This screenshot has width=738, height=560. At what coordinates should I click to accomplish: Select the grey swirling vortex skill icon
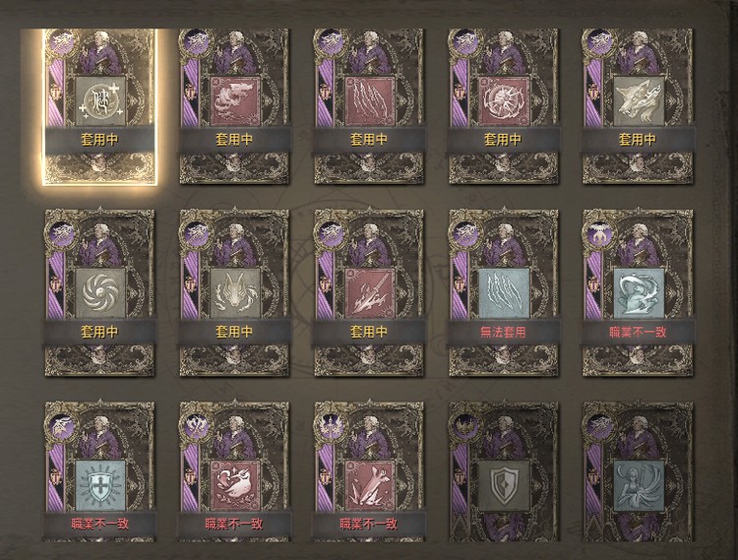[99, 292]
